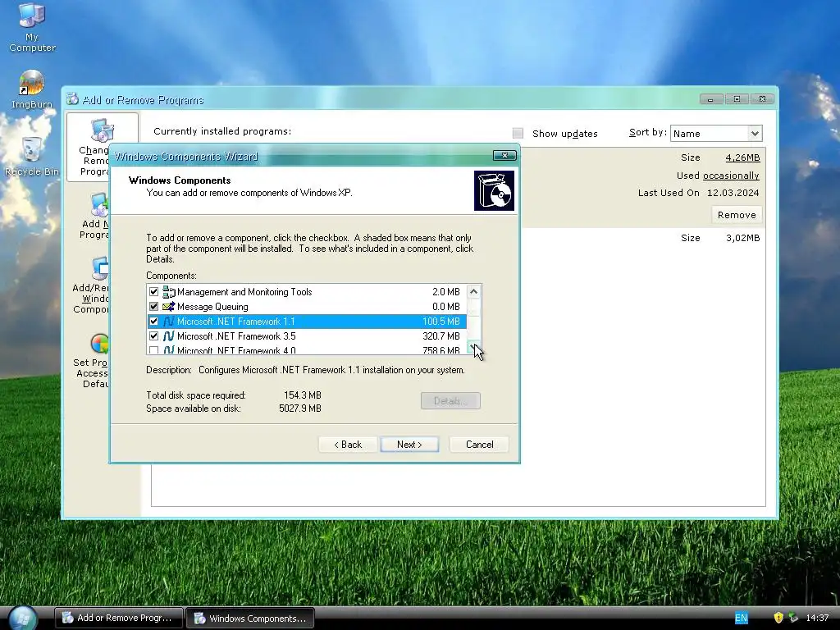Click the Add or Remove Programs title icon
The width and height of the screenshot is (840, 630).
pos(72,99)
